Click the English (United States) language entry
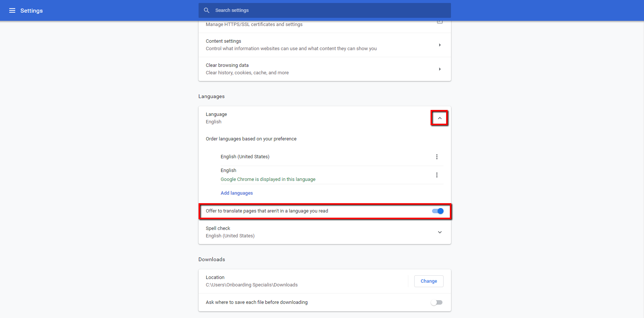 [245, 157]
